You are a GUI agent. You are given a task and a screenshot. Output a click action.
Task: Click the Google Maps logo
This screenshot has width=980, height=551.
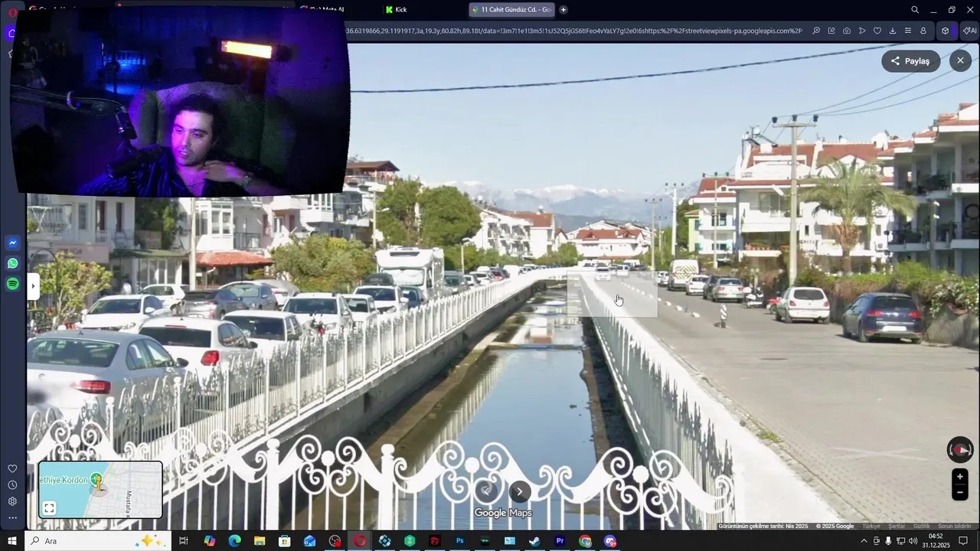[x=503, y=513]
